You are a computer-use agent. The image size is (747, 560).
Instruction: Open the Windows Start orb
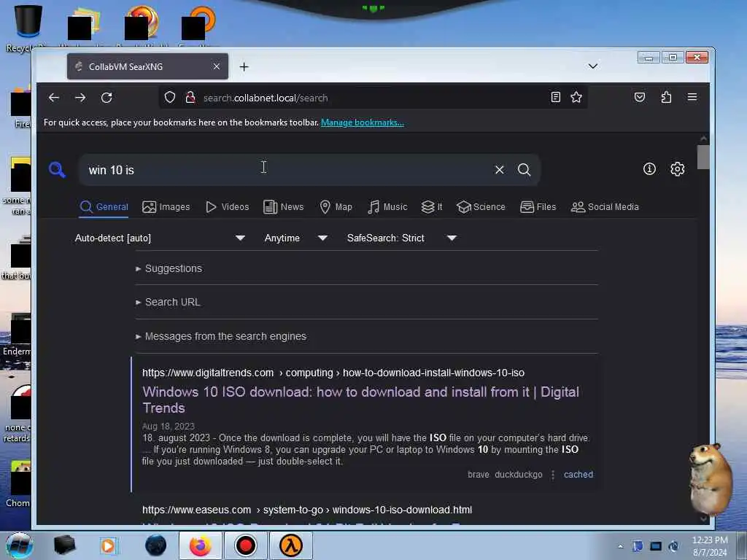(19, 545)
